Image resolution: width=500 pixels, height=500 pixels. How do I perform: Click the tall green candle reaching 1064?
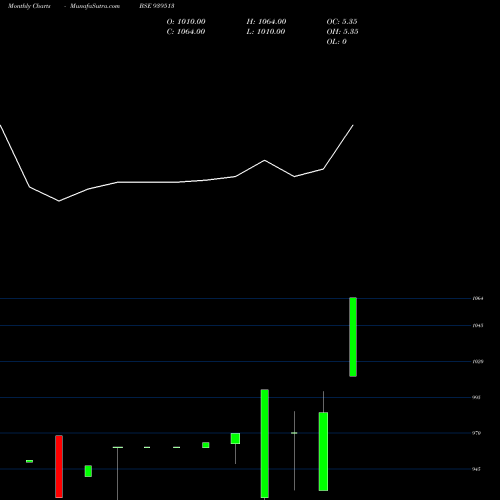[353, 337]
